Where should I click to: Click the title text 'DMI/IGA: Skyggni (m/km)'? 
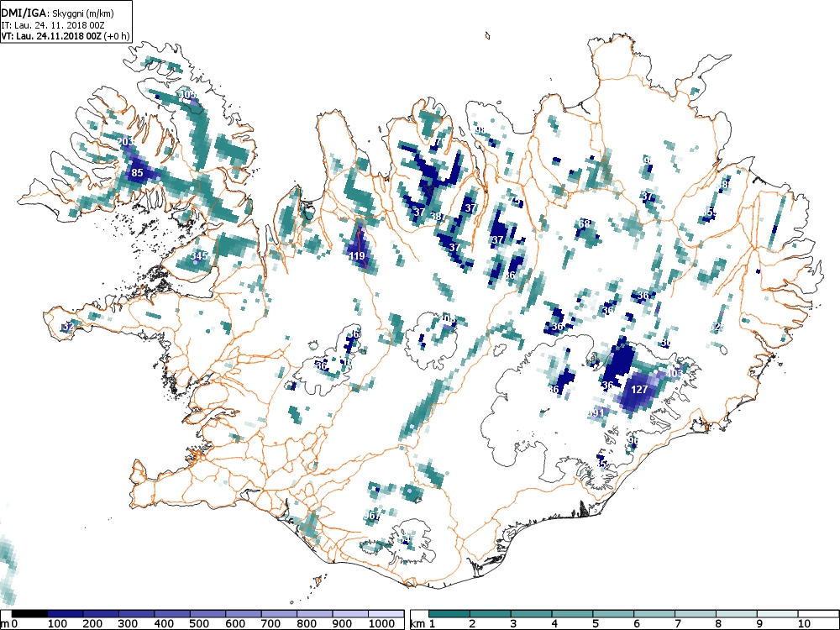58,13
